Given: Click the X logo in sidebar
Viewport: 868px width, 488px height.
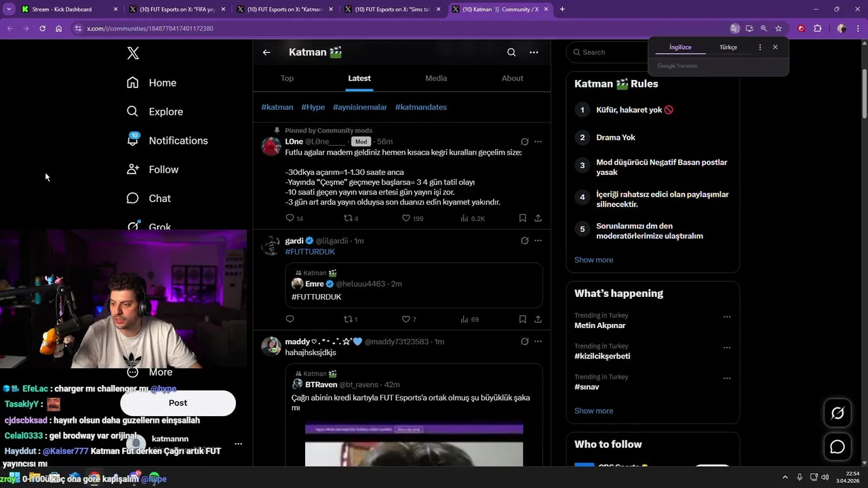Looking at the screenshot, I should coord(133,54).
